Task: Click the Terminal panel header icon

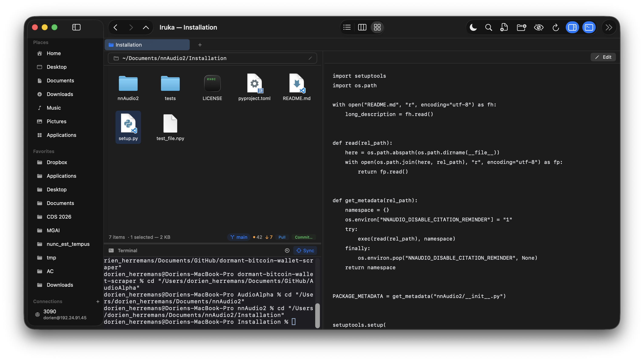Action: pyautogui.click(x=111, y=251)
